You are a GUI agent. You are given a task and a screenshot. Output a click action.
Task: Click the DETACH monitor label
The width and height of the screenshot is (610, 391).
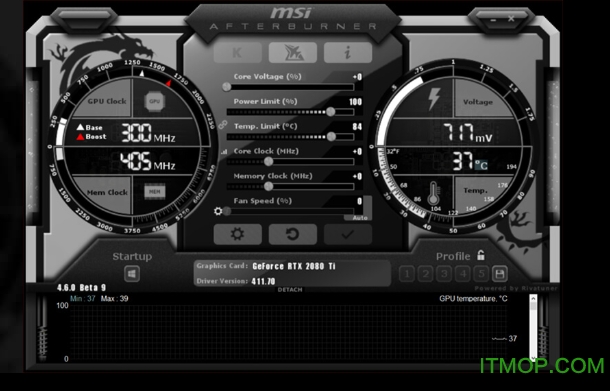(290, 289)
